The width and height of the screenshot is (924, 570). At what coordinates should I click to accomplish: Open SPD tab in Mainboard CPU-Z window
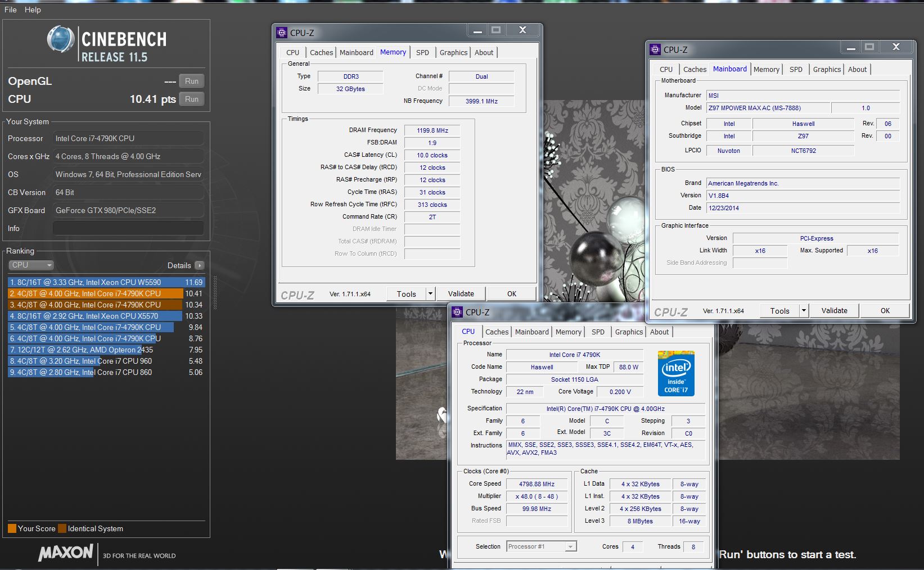pyautogui.click(x=796, y=69)
